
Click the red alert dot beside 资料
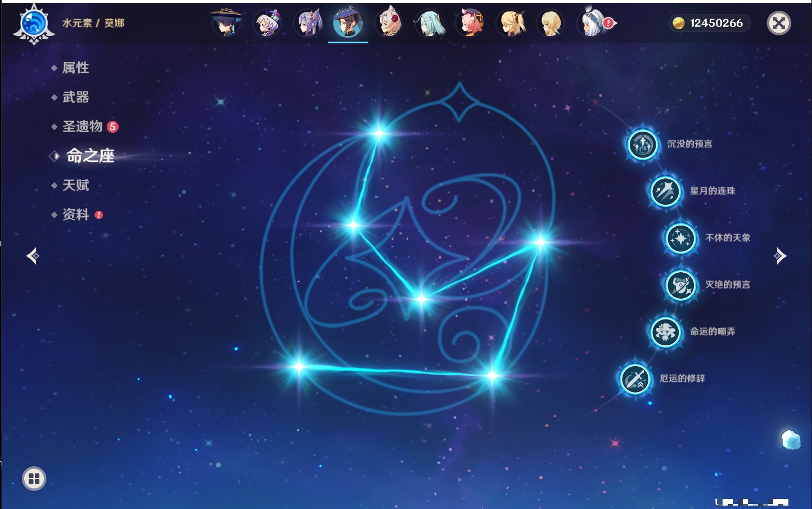[x=99, y=215]
